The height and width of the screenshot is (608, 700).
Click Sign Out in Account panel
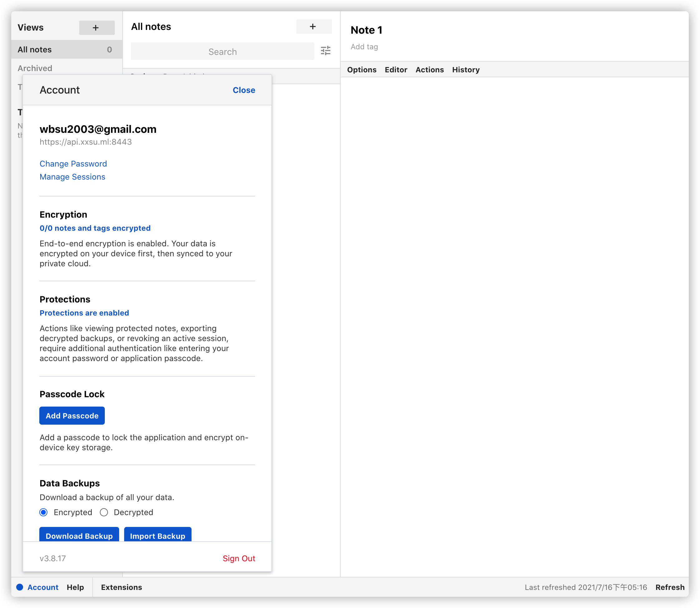[239, 558]
